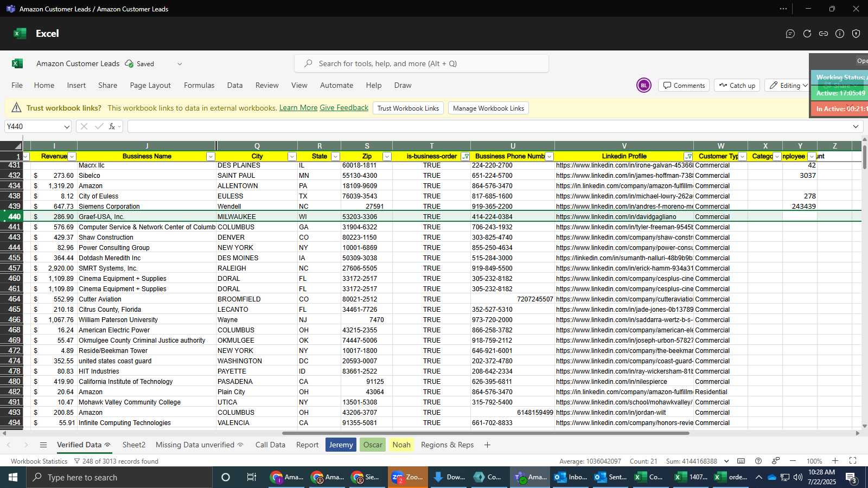Select column header U
The width and height of the screenshot is (868, 488).
coord(513,146)
